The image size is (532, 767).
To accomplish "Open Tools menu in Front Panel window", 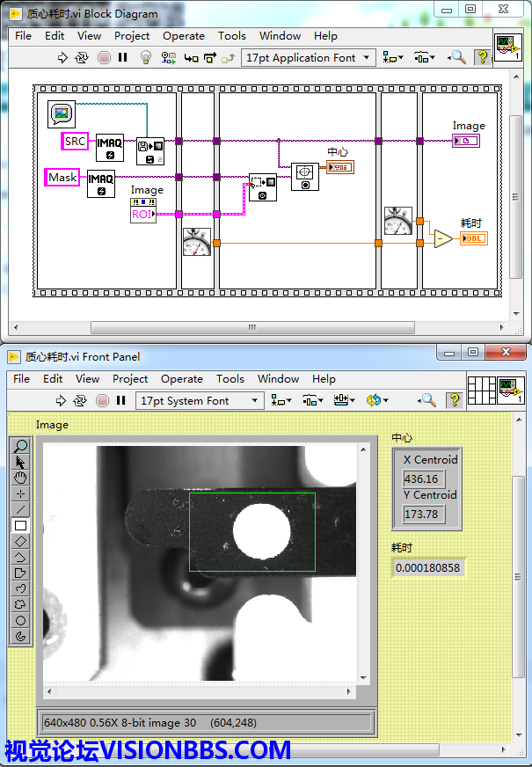I will click(x=230, y=379).
